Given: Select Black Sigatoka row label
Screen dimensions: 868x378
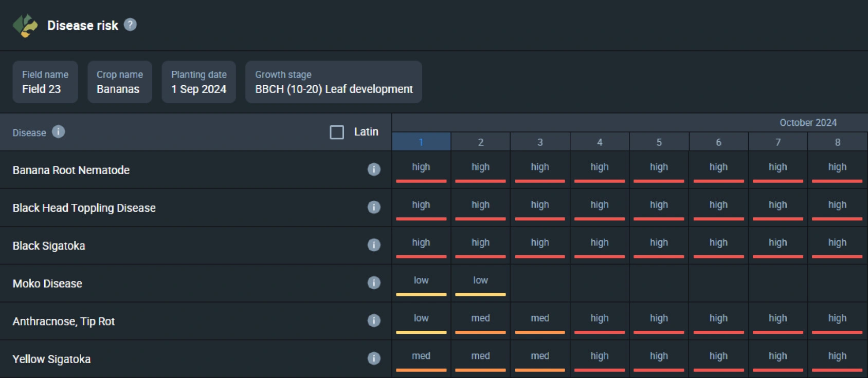Looking at the screenshot, I should 49,246.
